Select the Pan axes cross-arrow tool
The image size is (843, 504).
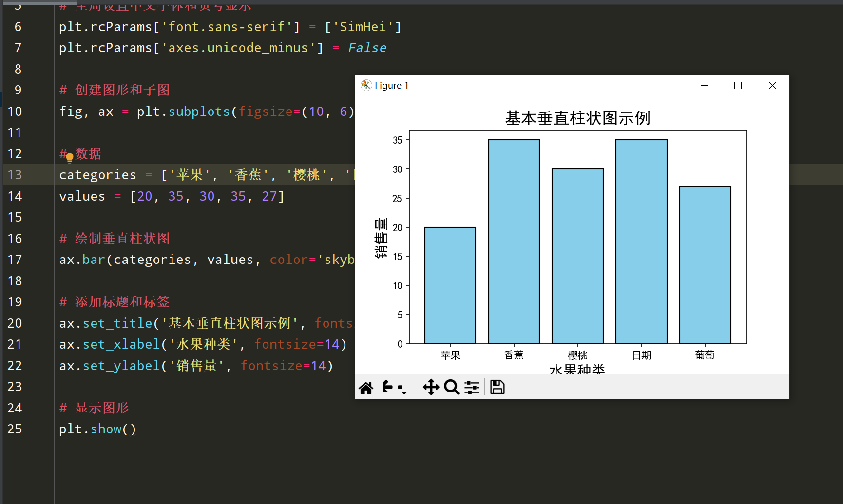click(431, 388)
